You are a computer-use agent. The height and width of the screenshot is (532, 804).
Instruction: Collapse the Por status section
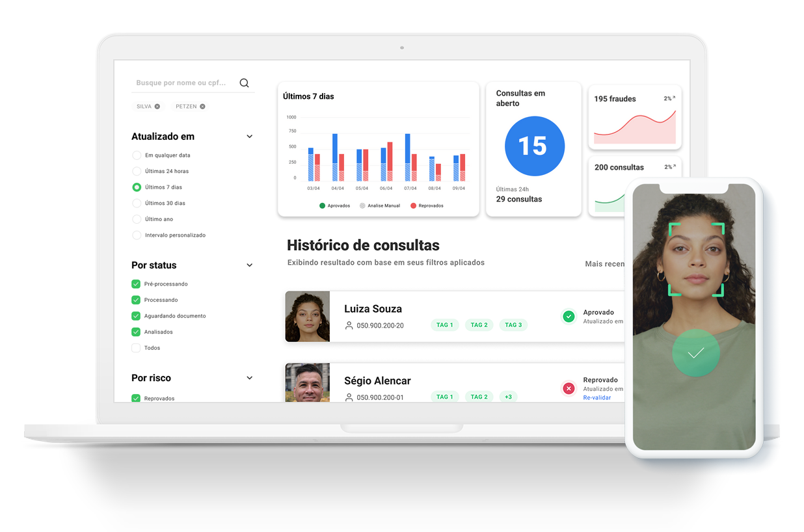[x=250, y=265]
